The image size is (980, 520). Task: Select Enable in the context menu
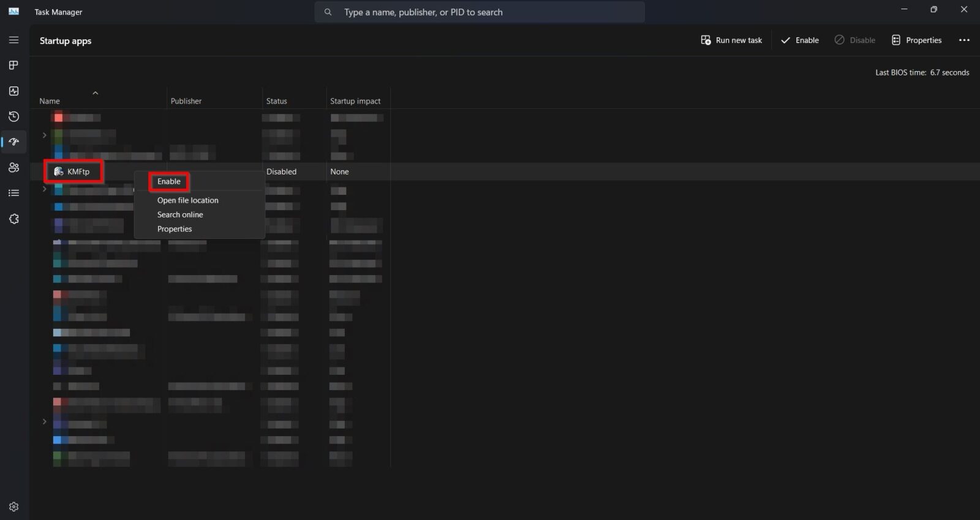pos(169,182)
